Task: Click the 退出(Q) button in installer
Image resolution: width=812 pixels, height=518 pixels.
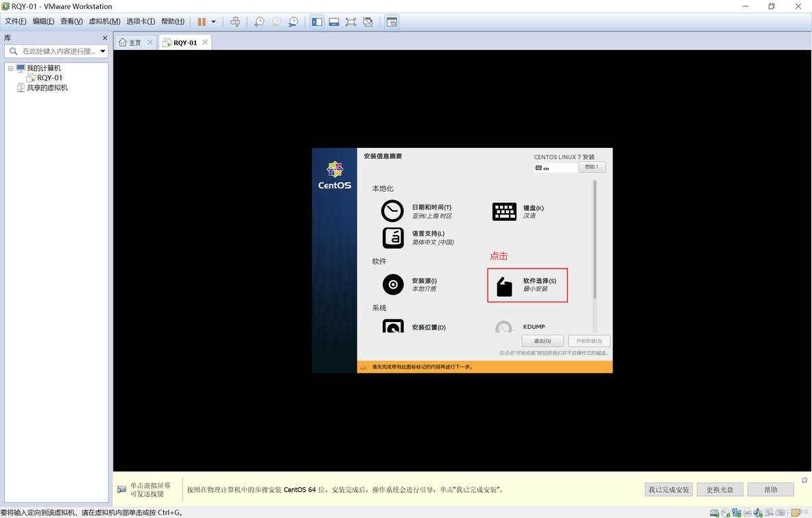Action: point(542,341)
